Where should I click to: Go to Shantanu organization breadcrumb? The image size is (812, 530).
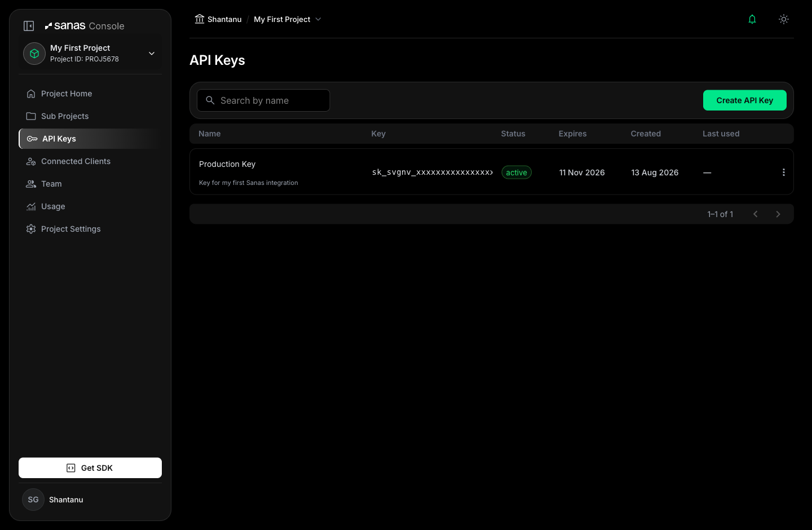[224, 19]
